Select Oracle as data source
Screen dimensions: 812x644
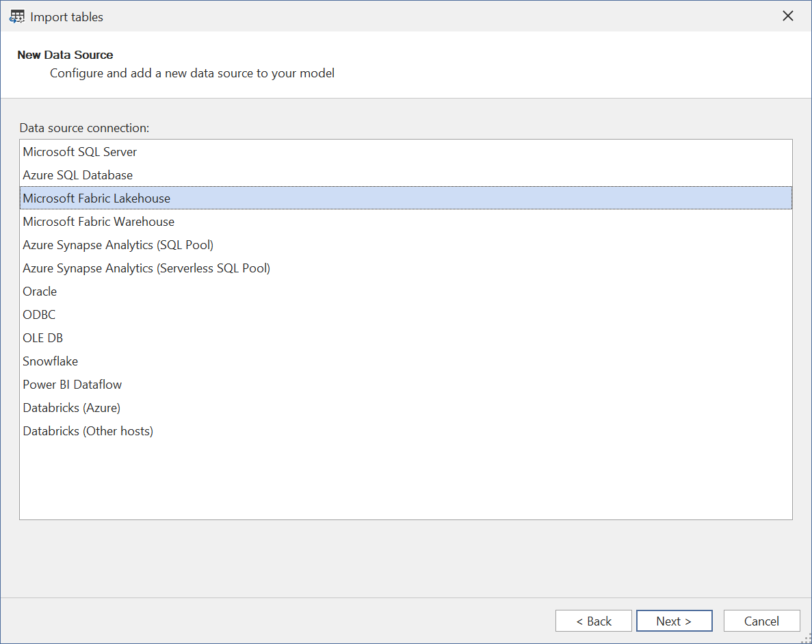406,292
